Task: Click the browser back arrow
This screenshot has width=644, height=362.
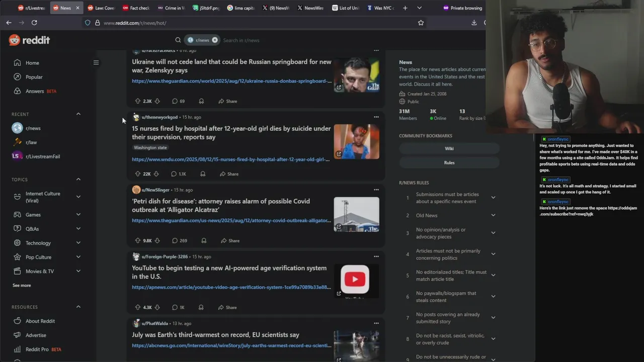Action: (x=9, y=23)
